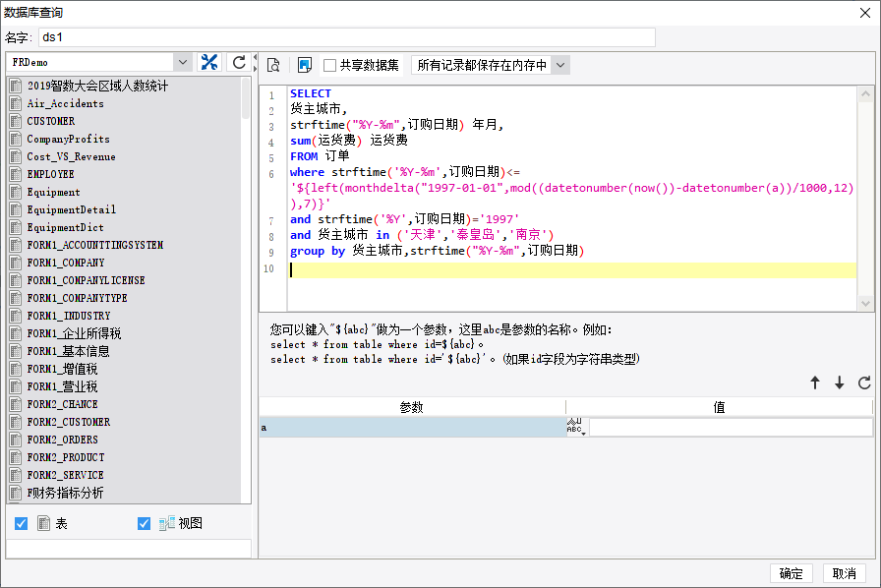Click the splitter collapse arrow beside refresh
Viewport: 881px width, 588px height.
tap(255, 57)
